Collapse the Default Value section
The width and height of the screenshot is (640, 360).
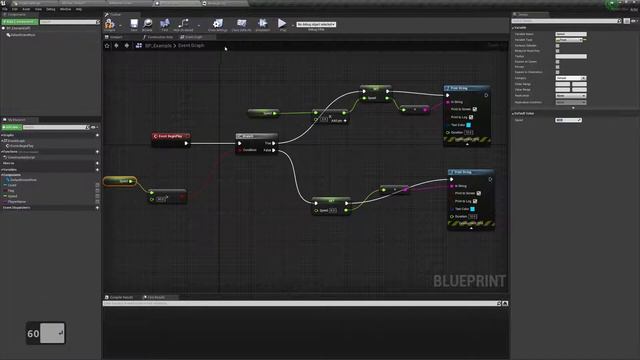[513, 113]
